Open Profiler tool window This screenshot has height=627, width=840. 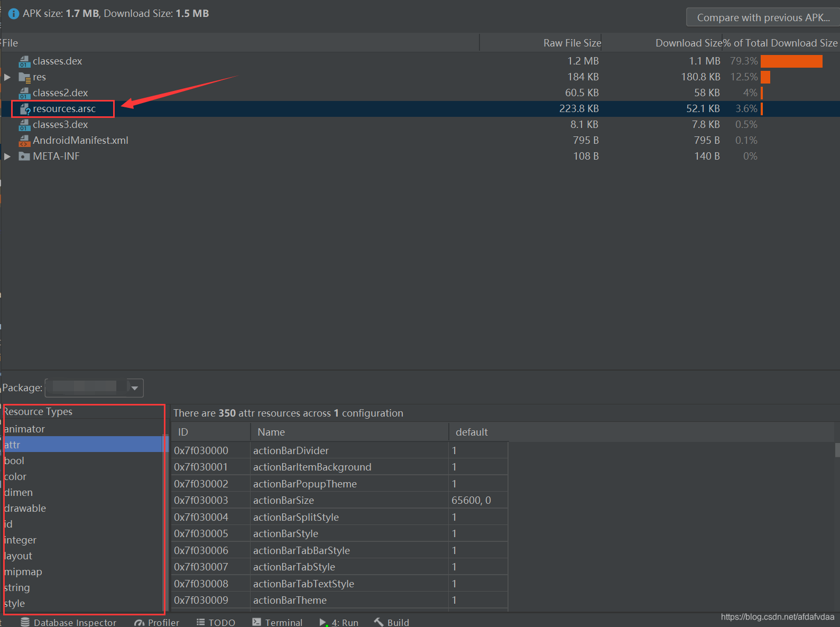(x=156, y=622)
